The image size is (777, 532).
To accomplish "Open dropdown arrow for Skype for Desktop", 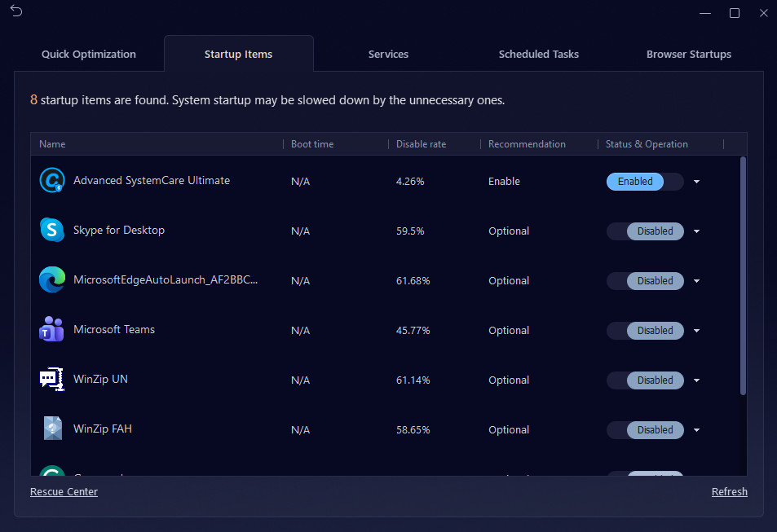I will pos(697,231).
